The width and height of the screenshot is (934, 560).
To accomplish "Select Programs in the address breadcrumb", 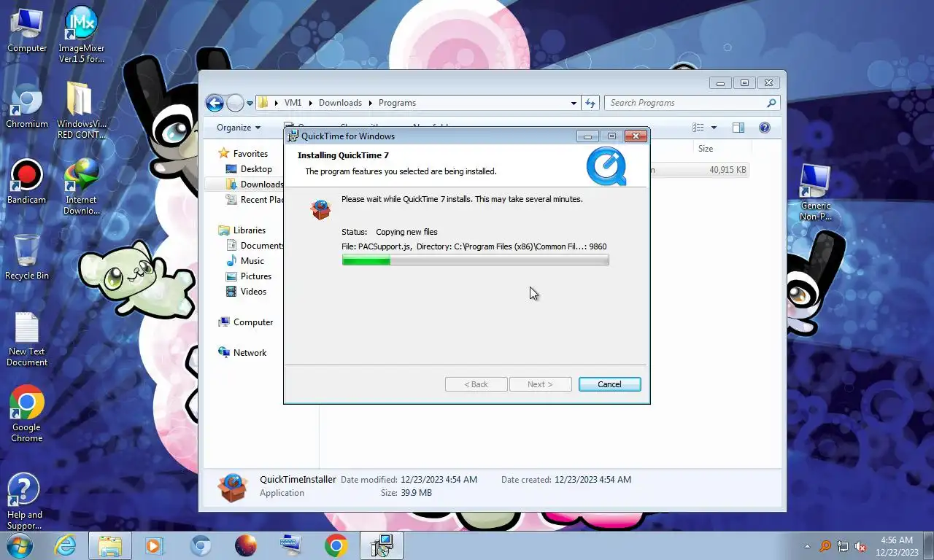I will 397,103.
